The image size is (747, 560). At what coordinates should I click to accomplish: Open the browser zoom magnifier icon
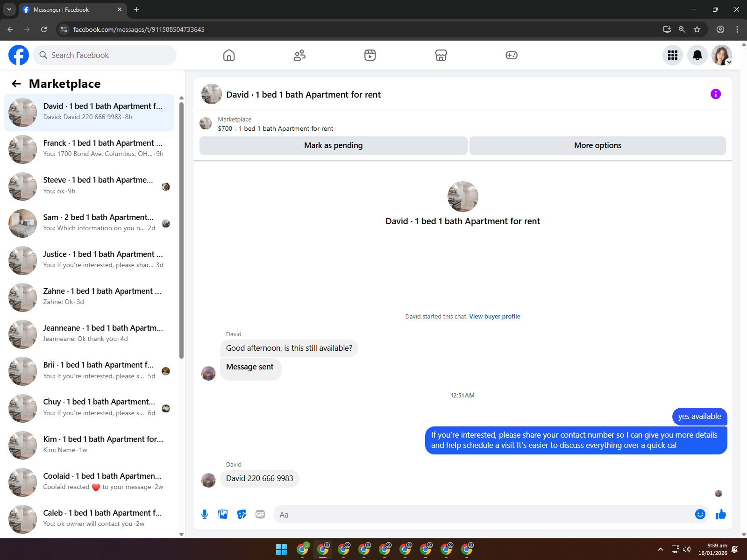(x=682, y=29)
